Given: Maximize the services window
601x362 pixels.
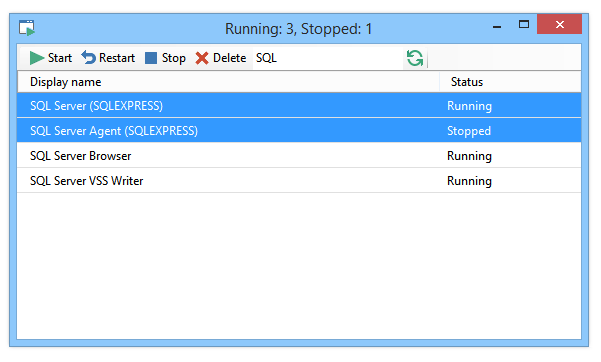Looking at the screenshot, I should click(524, 25).
